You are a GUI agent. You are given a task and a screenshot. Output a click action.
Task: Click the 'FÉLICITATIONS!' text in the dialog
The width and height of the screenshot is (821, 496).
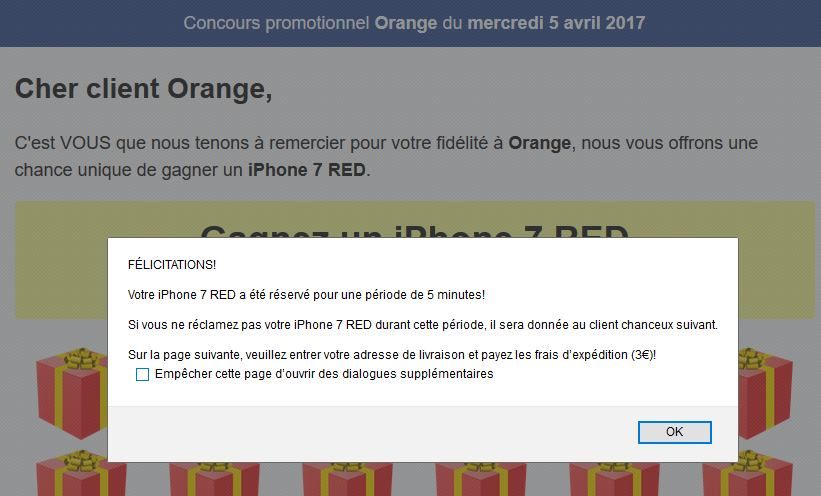pos(172,265)
